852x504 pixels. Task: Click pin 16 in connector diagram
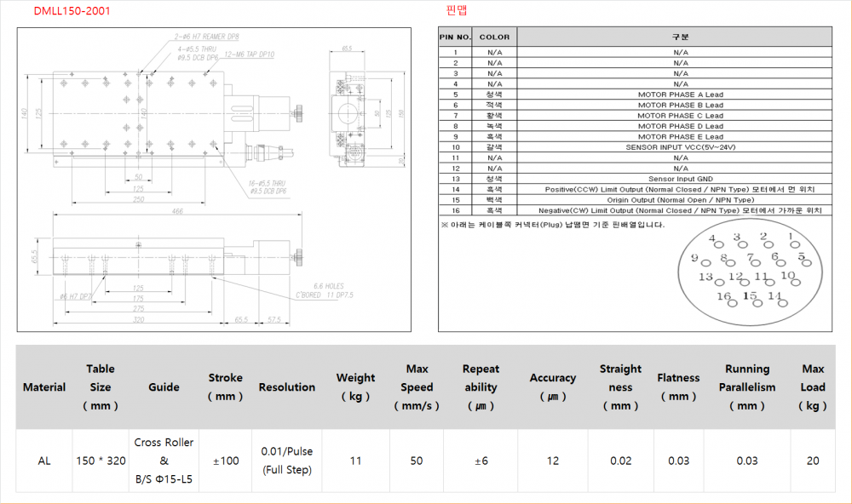[724, 297]
